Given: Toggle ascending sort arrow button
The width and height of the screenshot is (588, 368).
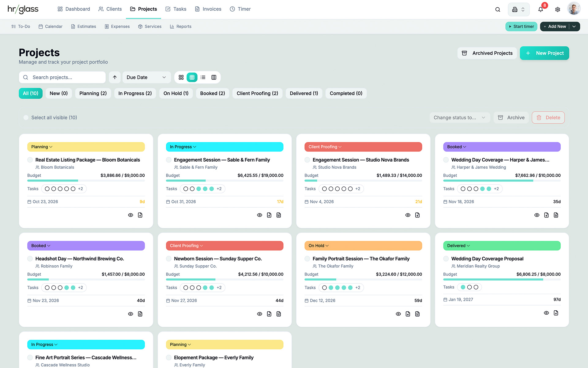Looking at the screenshot, I should click(x=115, y=77).
